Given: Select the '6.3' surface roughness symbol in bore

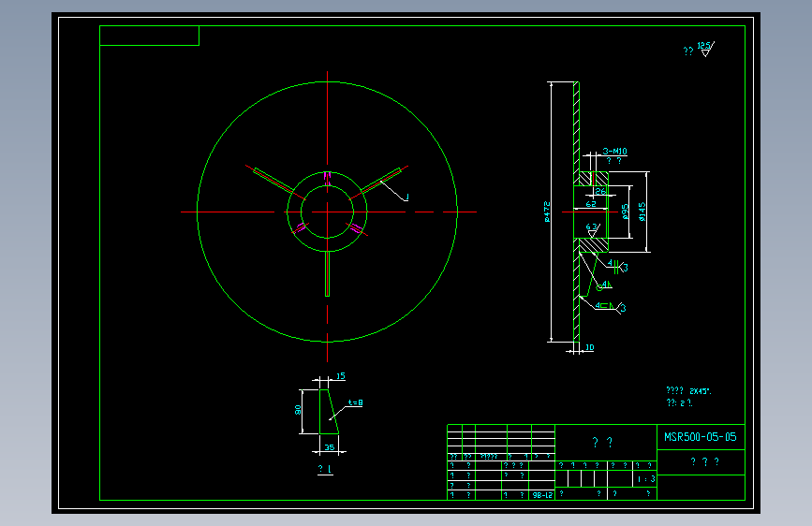Looking at the screenshot, I should coord(593,230).
